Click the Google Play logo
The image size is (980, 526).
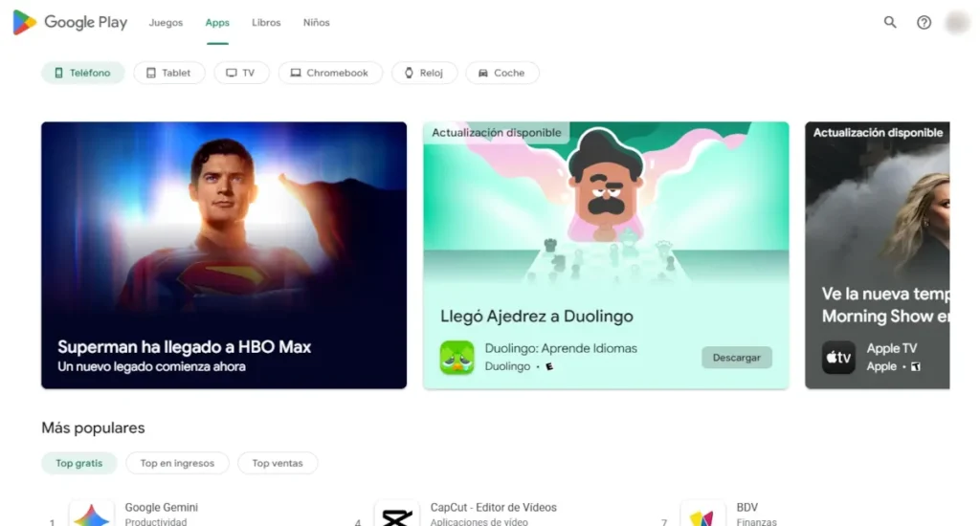70,23
